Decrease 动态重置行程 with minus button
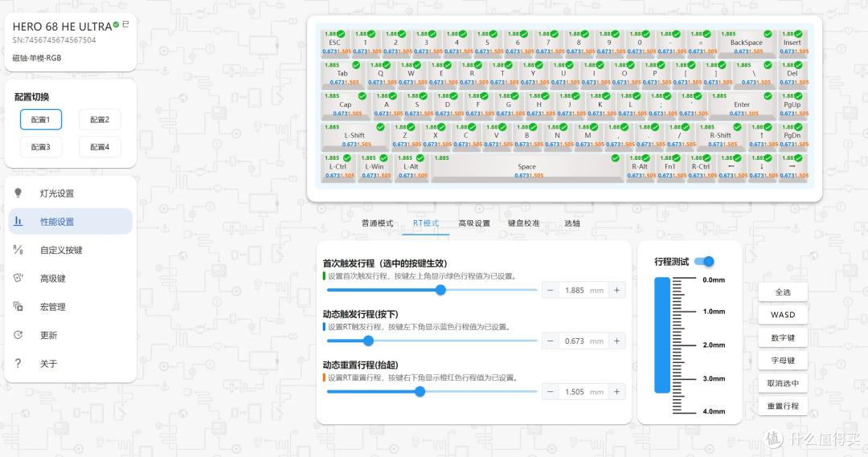This screenshot has width=868, height=457. coord(550,392)
